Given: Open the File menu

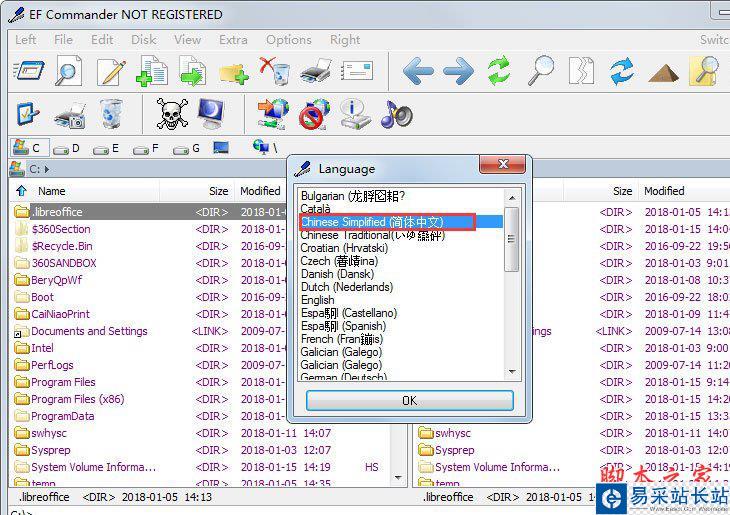Looking at the screenshot, I should [63, 40].
